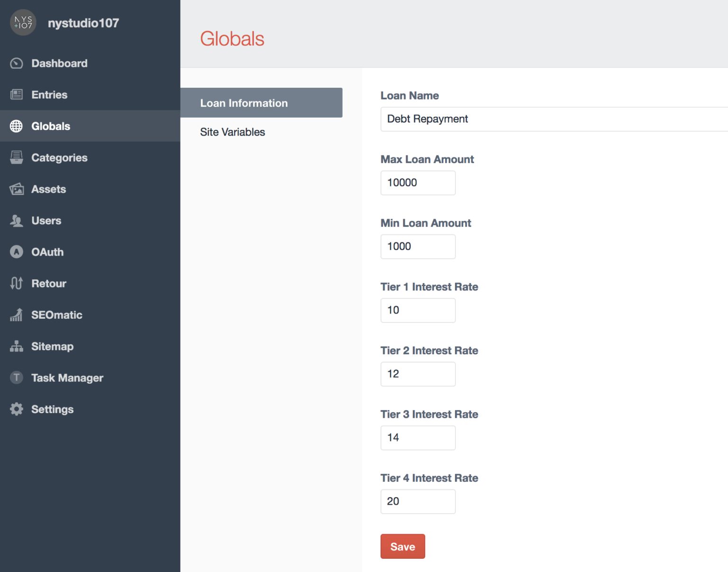This screenshot has width=728, height=572.
Task: Click the Users people icon
Action: click(17, 221)
